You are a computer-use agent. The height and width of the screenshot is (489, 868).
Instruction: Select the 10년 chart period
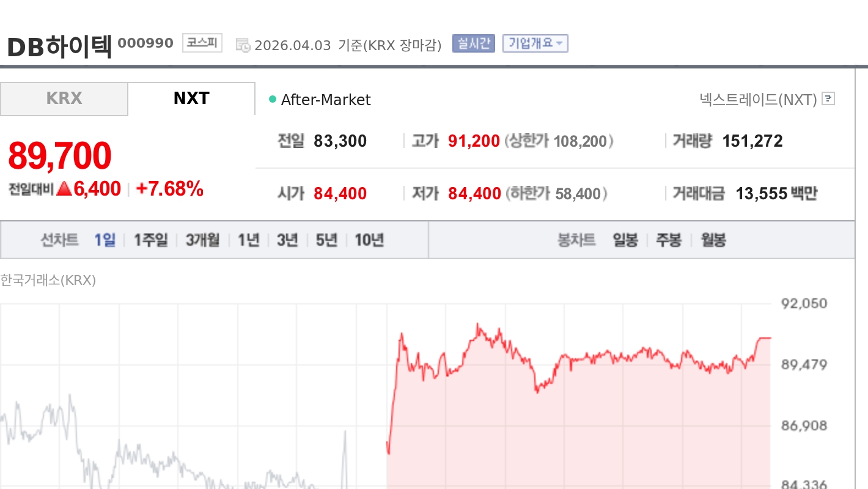pyautogui.click(x=369, y=240)
